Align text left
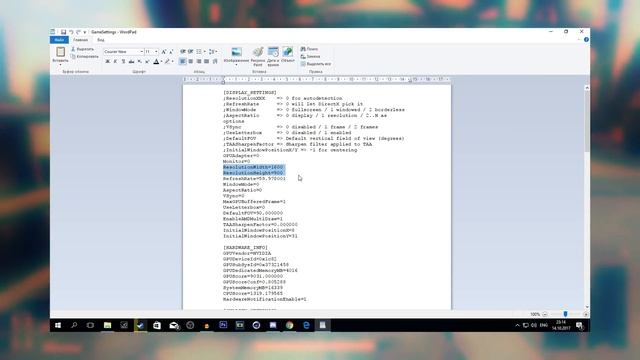Viewport: 640px width, 360px height. click(183, 61)
